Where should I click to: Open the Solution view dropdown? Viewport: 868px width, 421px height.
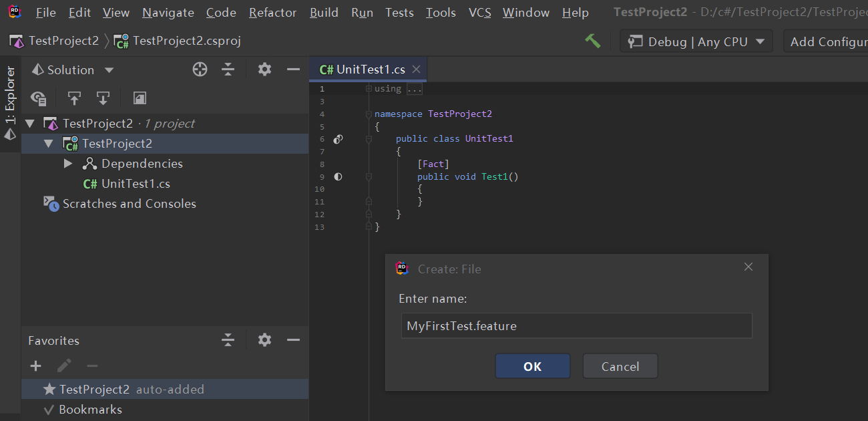click(73, 69)
